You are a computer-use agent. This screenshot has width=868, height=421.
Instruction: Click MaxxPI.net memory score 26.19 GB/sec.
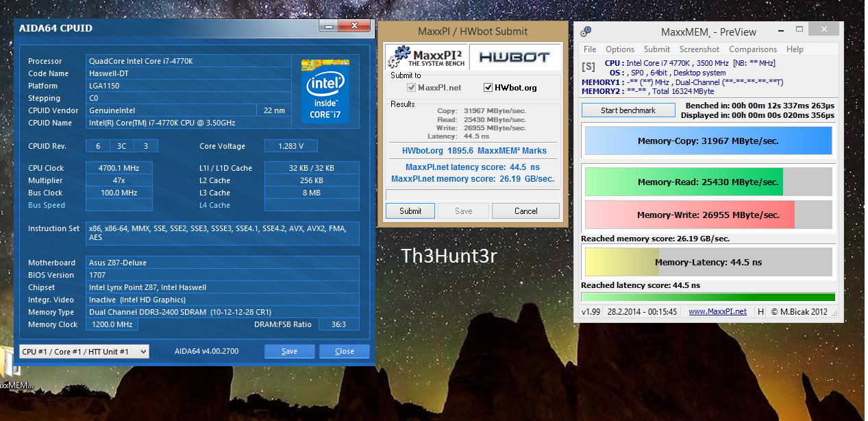(473, 179)
